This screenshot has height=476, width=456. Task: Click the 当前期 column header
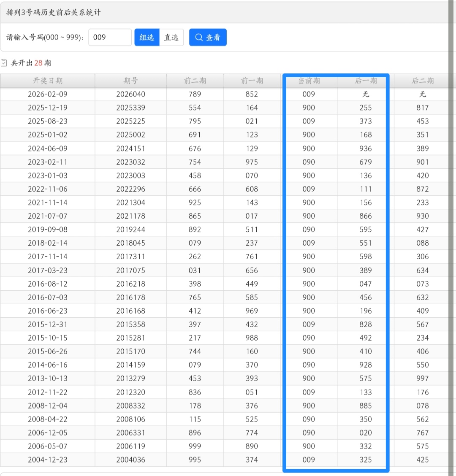pyautogui.click(x=309, y=81)
